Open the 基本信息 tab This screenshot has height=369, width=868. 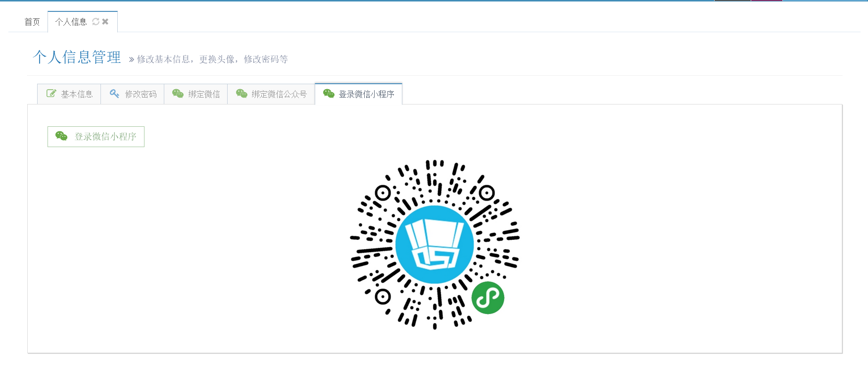click(69, 94)
